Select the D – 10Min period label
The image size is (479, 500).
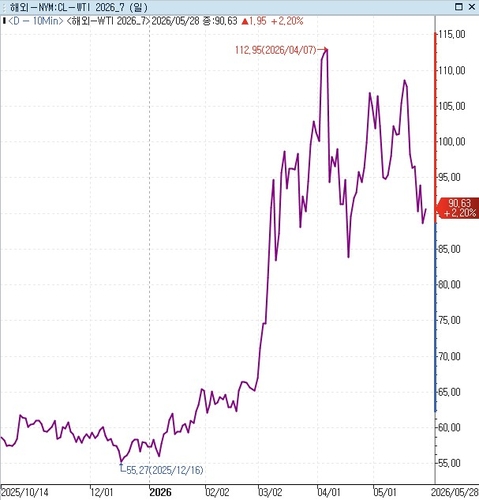[36, 21]
